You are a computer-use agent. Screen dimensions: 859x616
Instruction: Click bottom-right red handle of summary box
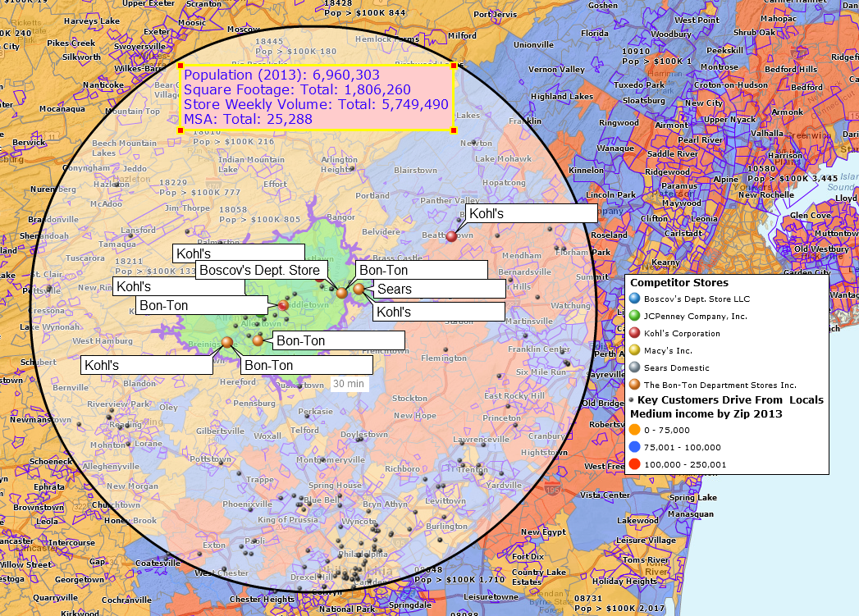pyautogui.click(x=454, y=130)
